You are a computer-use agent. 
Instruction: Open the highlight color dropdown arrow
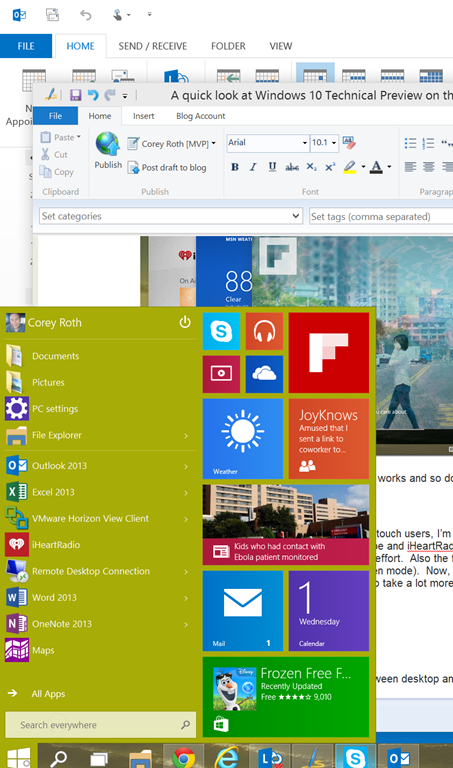coord(363,167)
